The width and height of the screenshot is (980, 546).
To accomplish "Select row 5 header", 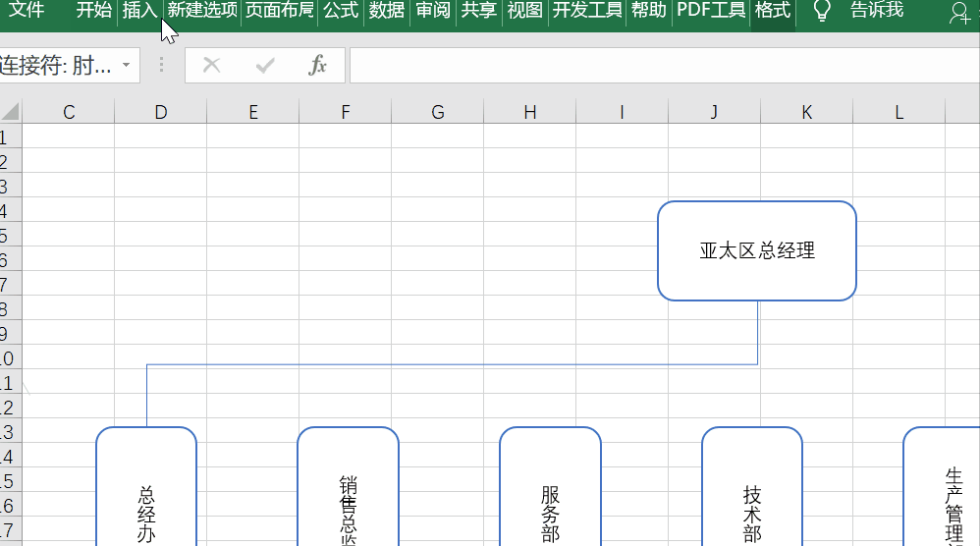I will 11,235.
